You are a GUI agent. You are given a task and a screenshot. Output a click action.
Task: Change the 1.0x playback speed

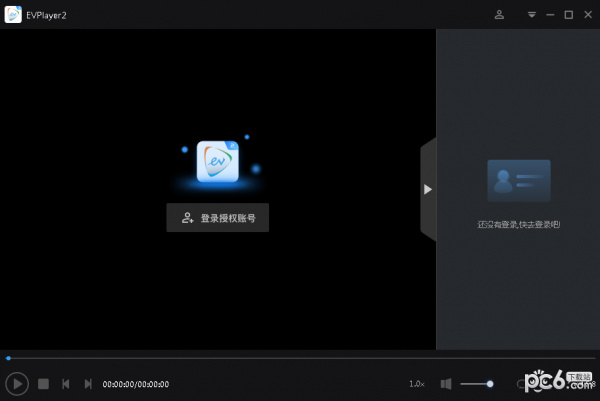point(417,384)
